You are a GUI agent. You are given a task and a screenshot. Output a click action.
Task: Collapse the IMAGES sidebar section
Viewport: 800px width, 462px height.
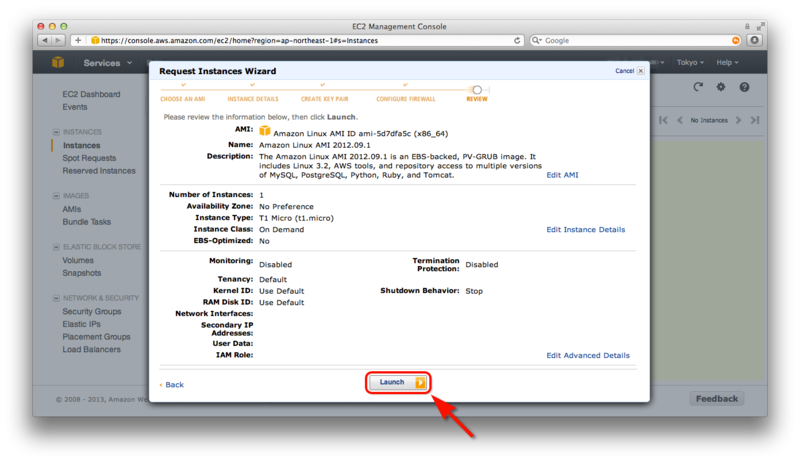(x=56, y=196)
